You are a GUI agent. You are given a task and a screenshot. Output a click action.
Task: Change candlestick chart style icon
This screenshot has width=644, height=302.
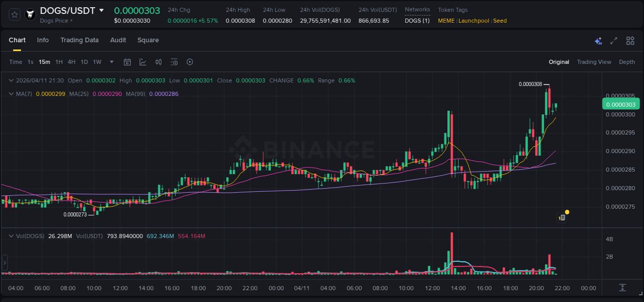159,62
